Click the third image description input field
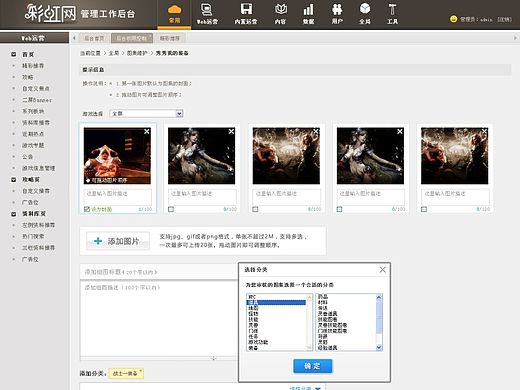The width and height of the screenshot is (520, 390). tap(286, 197)
